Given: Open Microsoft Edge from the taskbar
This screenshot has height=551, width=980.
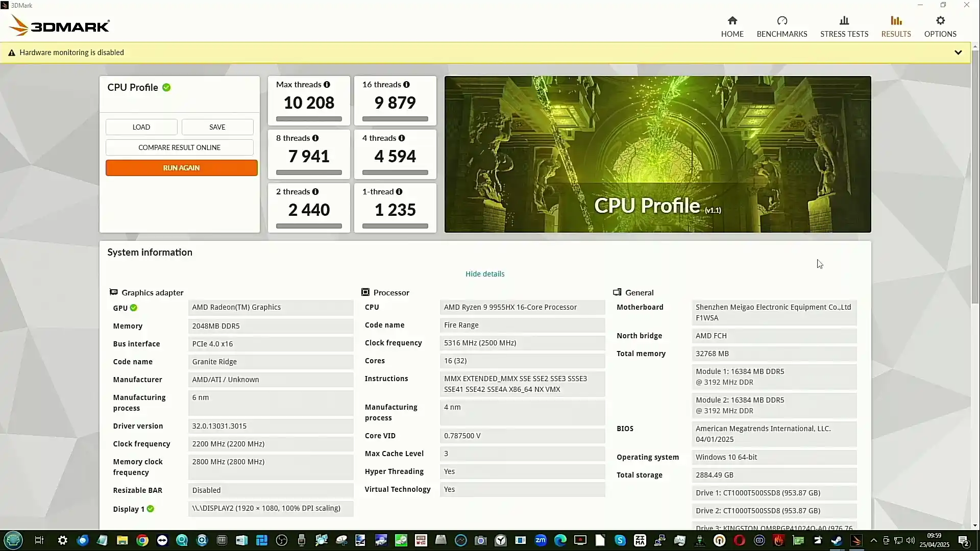Looking at the screenshot, I should 560,540.
